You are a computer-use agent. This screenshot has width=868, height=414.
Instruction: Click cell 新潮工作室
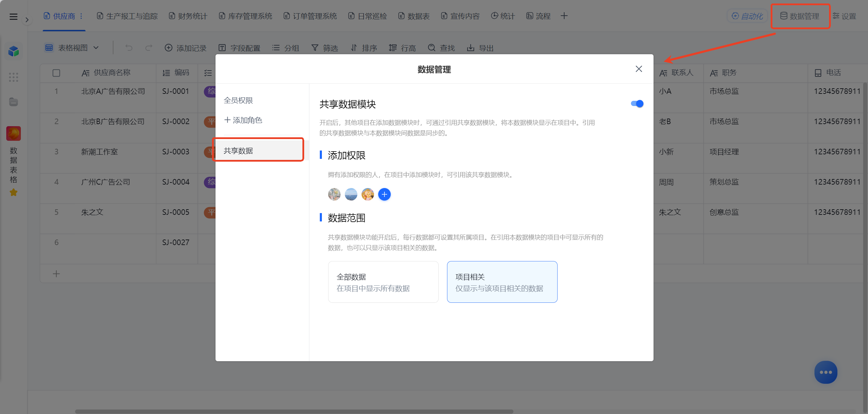click(100, 152)
